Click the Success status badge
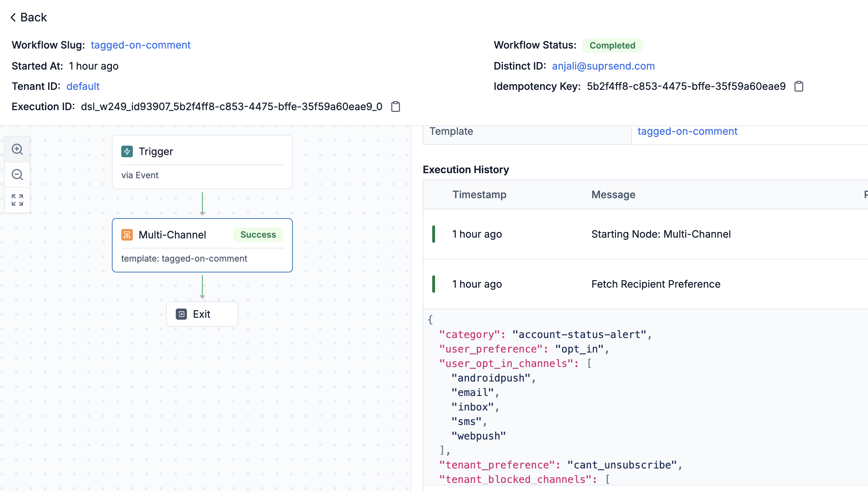The height and width of the screenshot is (492, 868). click(x=258, y=235)
